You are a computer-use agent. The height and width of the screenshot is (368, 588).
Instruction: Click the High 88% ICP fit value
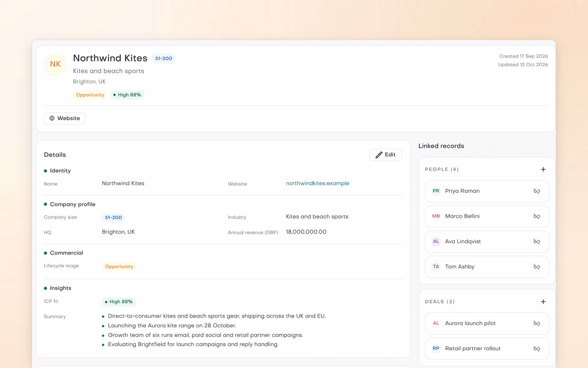119,302
